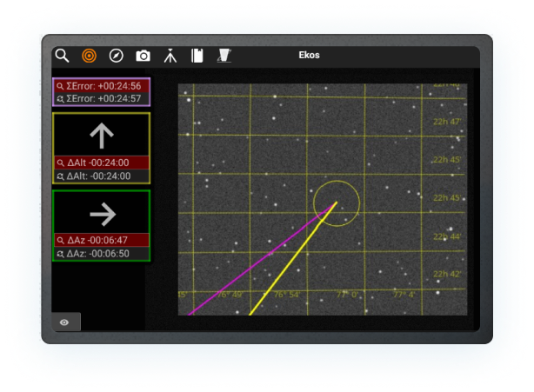The width and height of the screenshot is (534, 392).
Task: Click the up arrow altitude indicator
Action: click(x=102, y=136)
